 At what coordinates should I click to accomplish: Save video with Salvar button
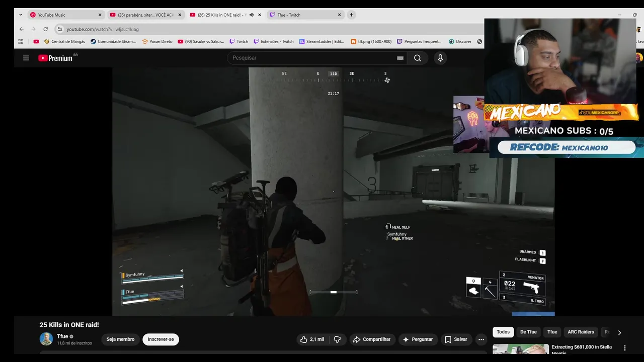(x=456, y=339)
